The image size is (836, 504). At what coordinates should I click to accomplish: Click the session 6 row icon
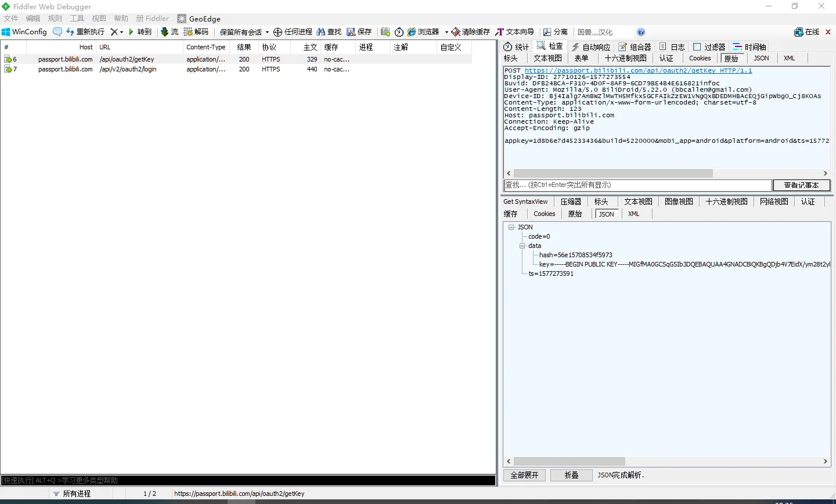click(x=8, y=59)
